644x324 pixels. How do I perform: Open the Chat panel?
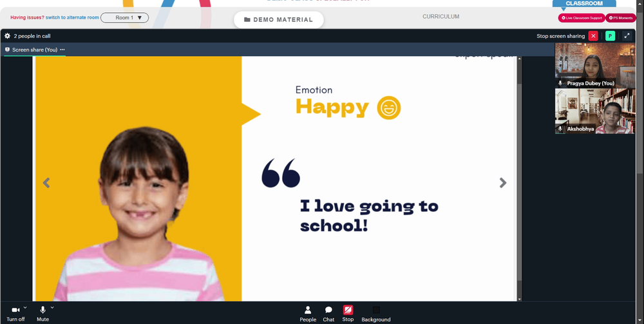[328, 314]
